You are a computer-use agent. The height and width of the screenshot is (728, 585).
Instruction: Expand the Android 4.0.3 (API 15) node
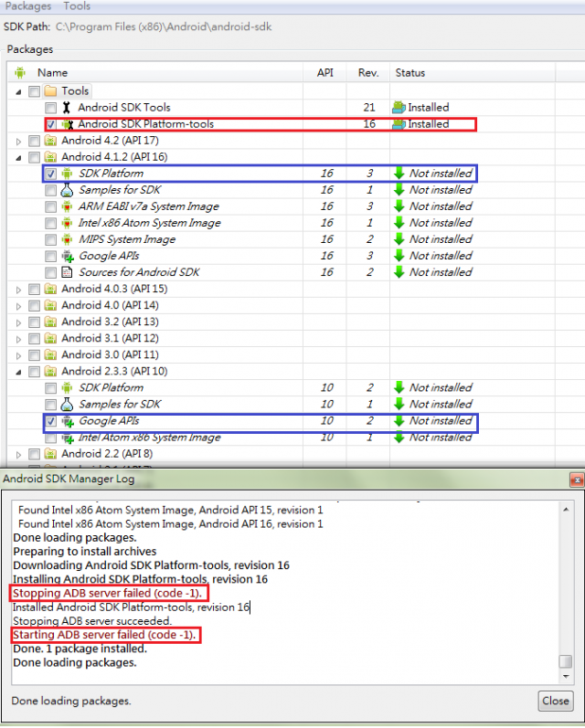[18, 290]
